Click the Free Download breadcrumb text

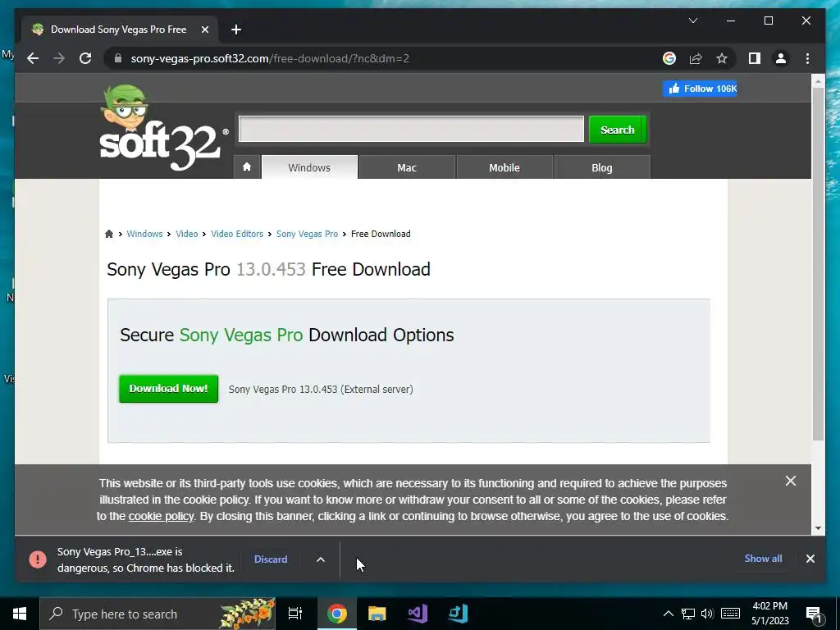[x=381, y=234]
